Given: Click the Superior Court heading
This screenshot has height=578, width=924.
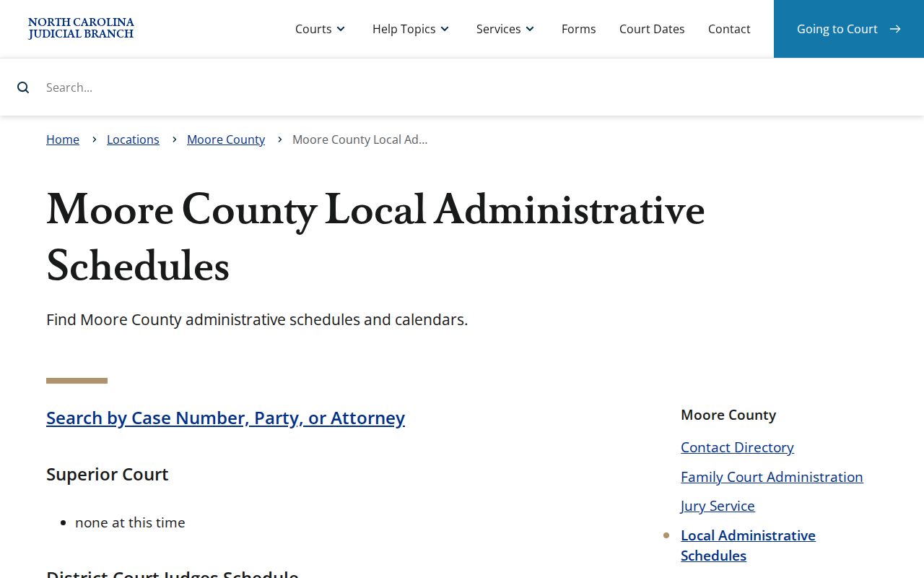Looking at the screenshot, I should 108,474.
